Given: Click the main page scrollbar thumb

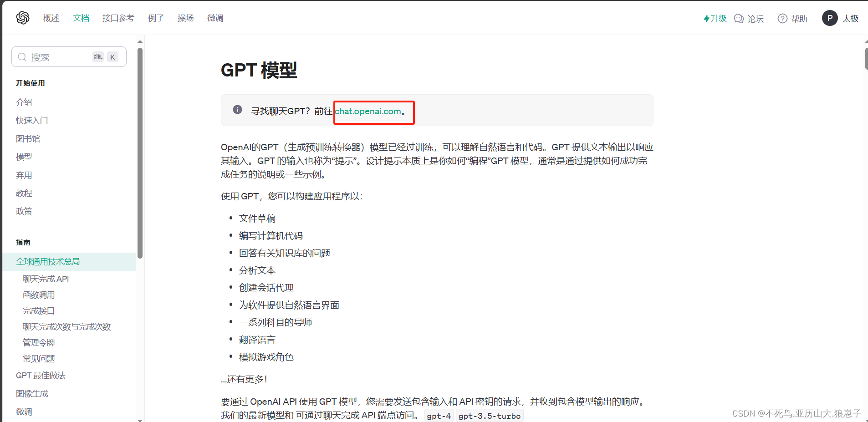Looking at the screenshot, I should click(866, 58).
